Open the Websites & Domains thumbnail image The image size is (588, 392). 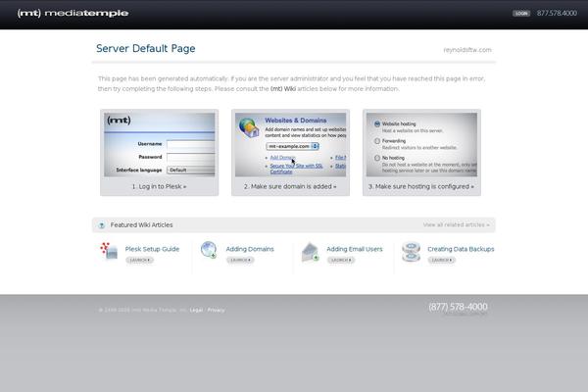point(291,144)
